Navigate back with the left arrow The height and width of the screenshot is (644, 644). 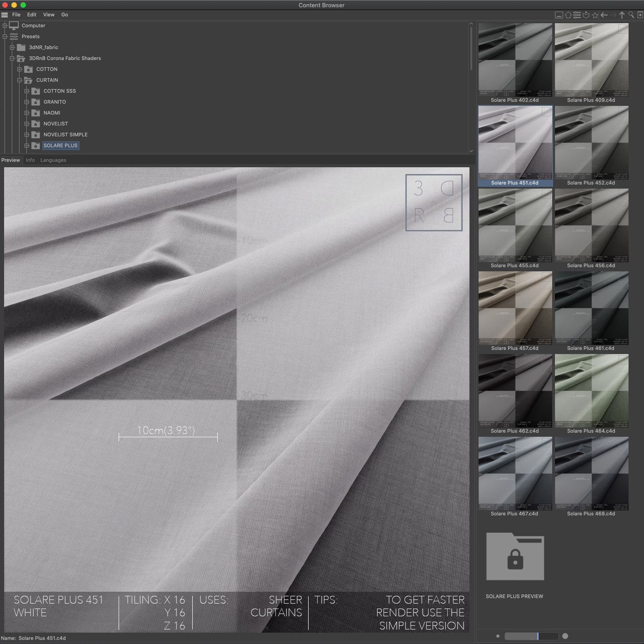pos(604,15)
